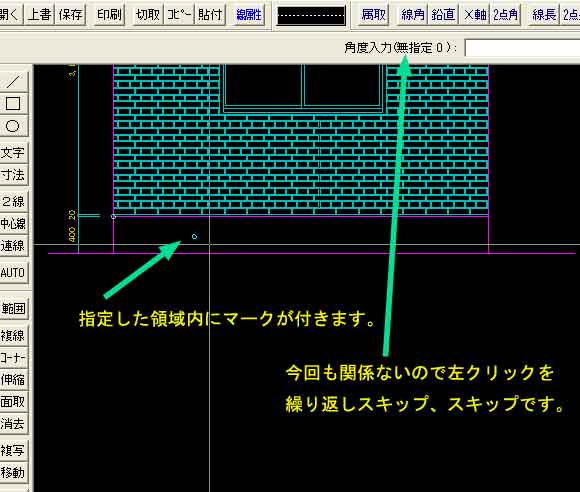The image size is (580, 492).
Task: Select the 鉛直 vertical angle option
Action: coord(443,14)
